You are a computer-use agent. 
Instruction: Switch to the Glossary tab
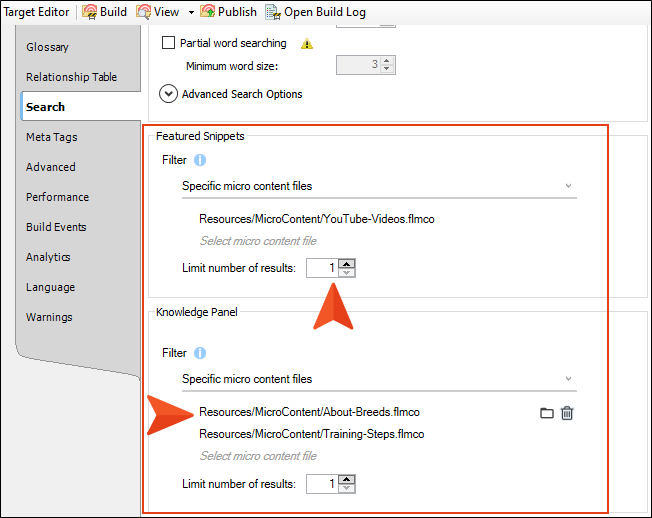[x=47, y=47]
